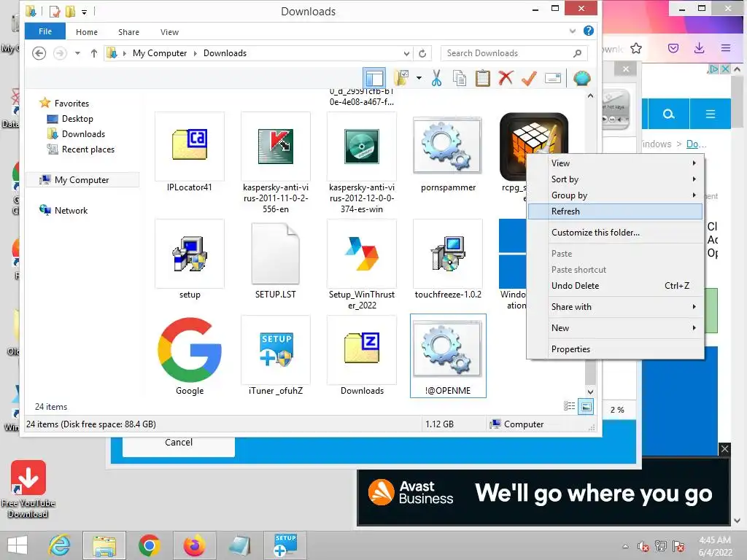Expand the address bar history dropdown

(x=406, y=53)
